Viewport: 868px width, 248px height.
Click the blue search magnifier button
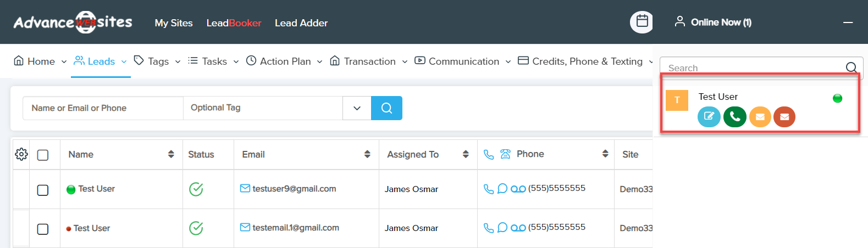(386, 108)
